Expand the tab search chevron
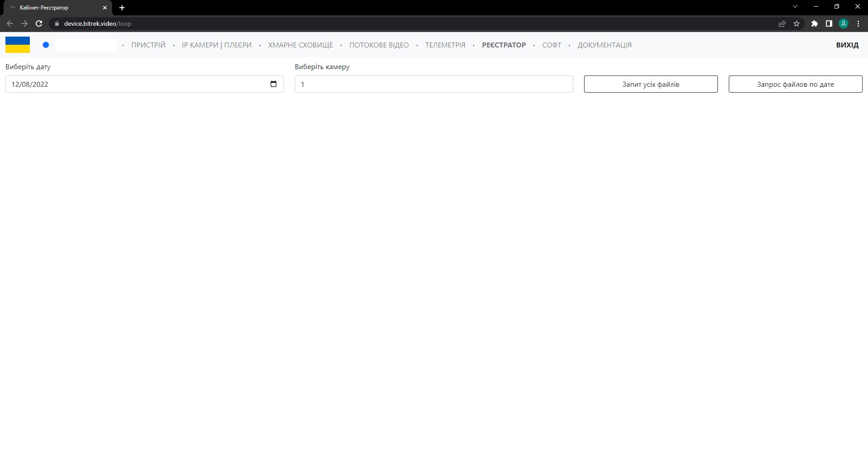868x470 pixels. click(x=795, y=7)
